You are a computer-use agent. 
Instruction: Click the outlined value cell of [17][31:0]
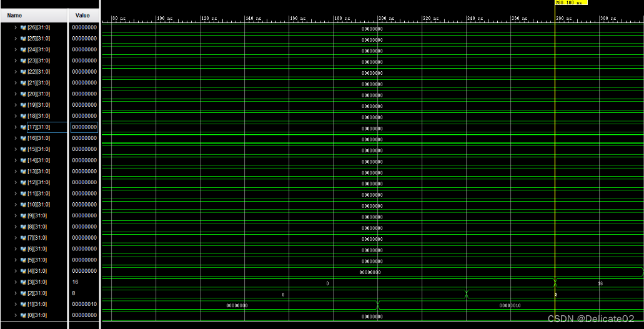pos(84,127)
